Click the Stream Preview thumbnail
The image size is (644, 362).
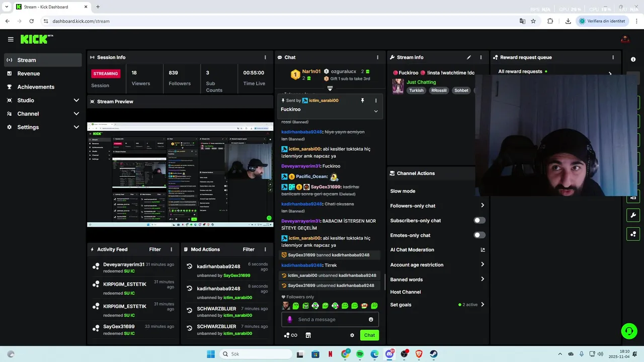tap(180, 174)
